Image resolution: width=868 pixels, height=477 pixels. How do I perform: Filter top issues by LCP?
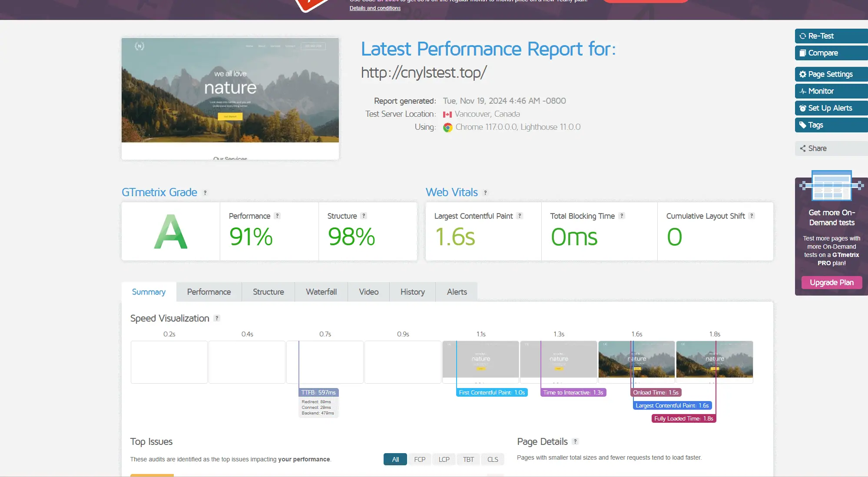point(444,459)
